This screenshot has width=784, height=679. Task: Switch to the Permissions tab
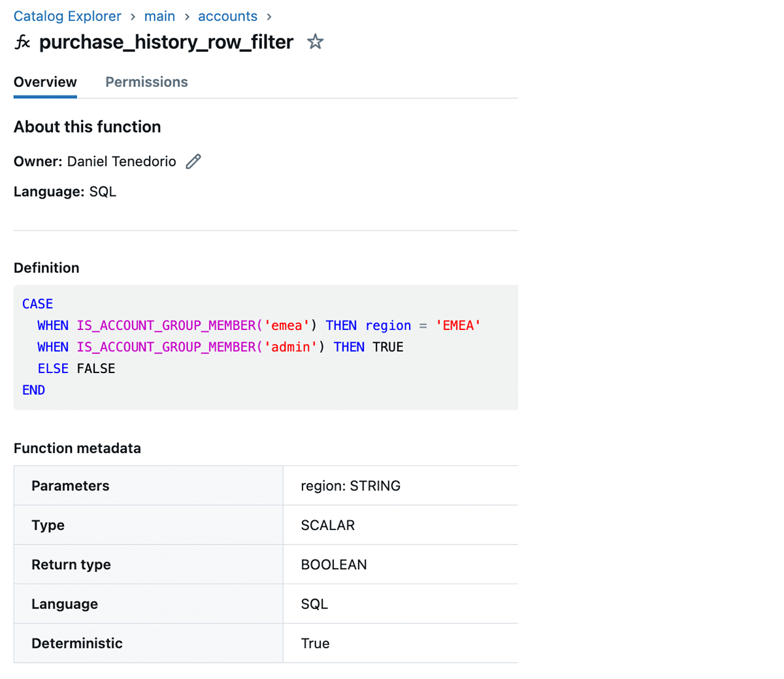pos(146,82)
